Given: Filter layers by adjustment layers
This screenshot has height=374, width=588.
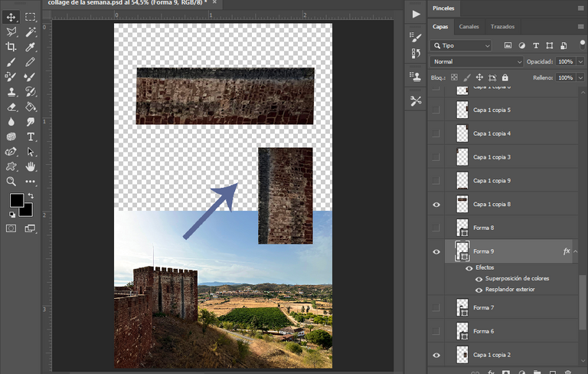Looking at the screenshot, I should pyautogui.click(x=521, y=45).
